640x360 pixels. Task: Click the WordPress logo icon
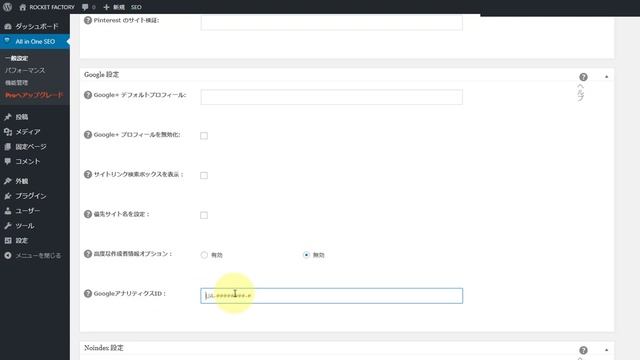tap(7, 7)
